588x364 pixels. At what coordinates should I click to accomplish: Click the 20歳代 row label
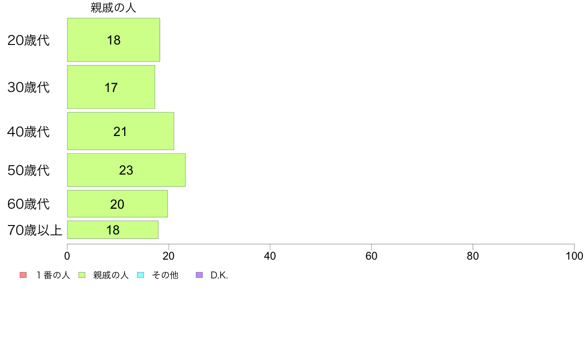(x=29, y=40)
